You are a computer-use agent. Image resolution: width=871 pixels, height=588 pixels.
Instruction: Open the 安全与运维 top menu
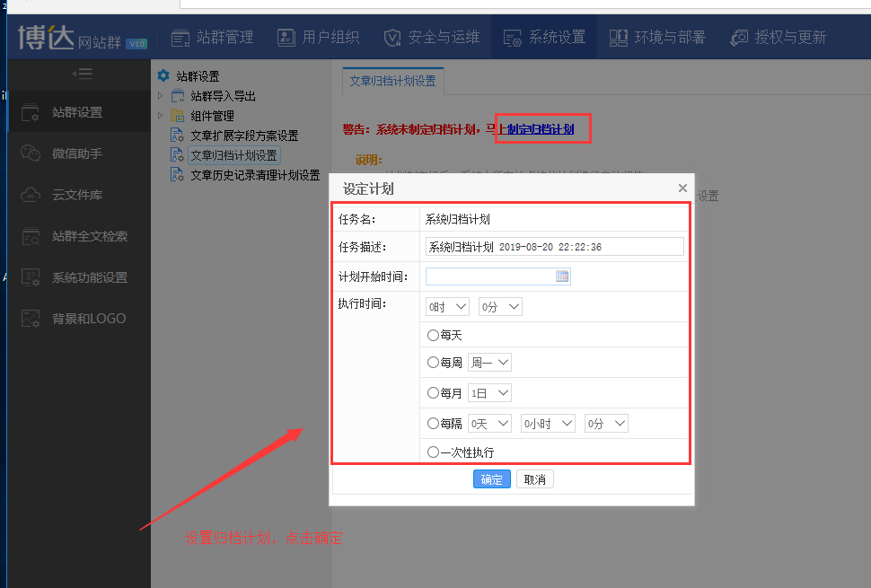[432, 38]
